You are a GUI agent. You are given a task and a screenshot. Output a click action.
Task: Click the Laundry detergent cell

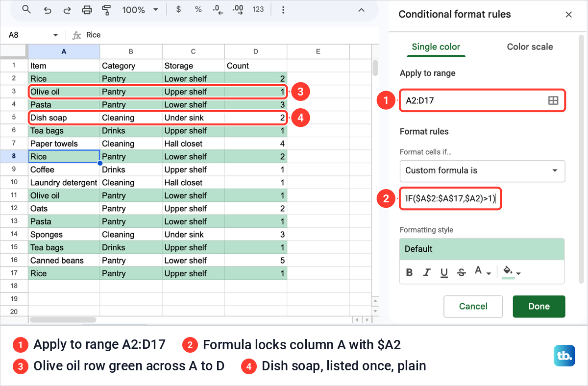pos(64,183)
